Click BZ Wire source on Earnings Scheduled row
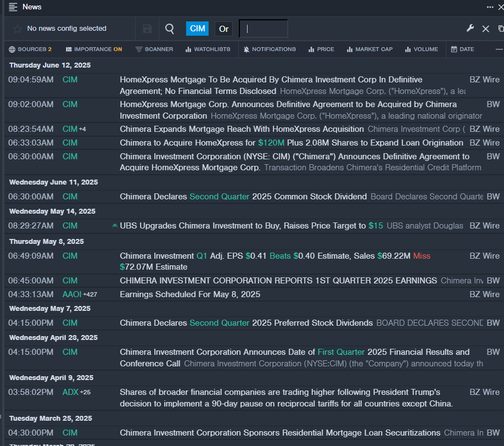The height and width of the screenshot is (446, 504). tap(484, 294)
